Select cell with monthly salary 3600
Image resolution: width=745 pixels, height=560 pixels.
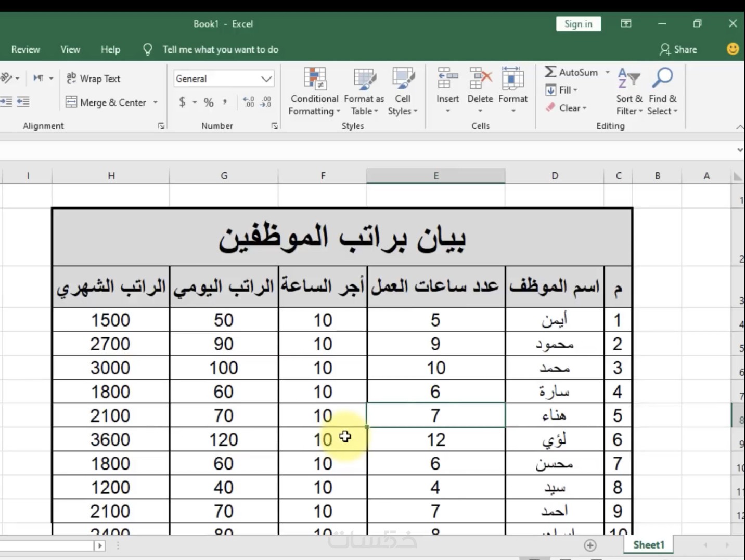(x=110, y=439)
